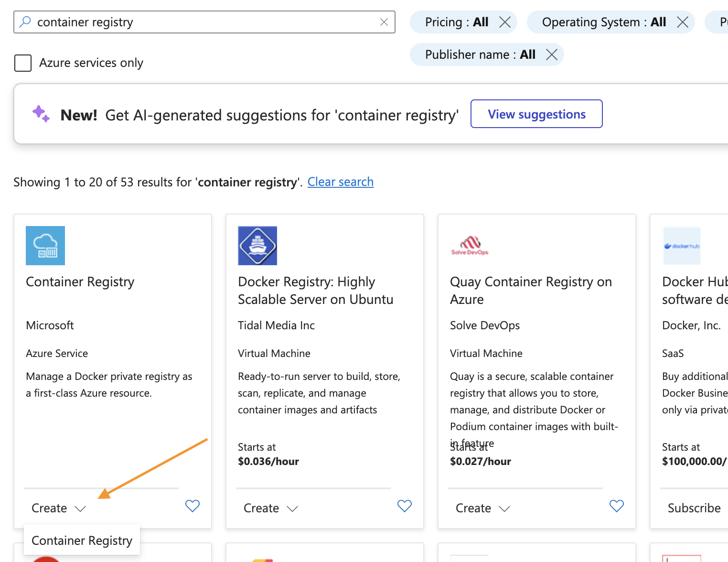Open the Operating System : All filter
728x562 pixels.
click(x=604, y=22)
